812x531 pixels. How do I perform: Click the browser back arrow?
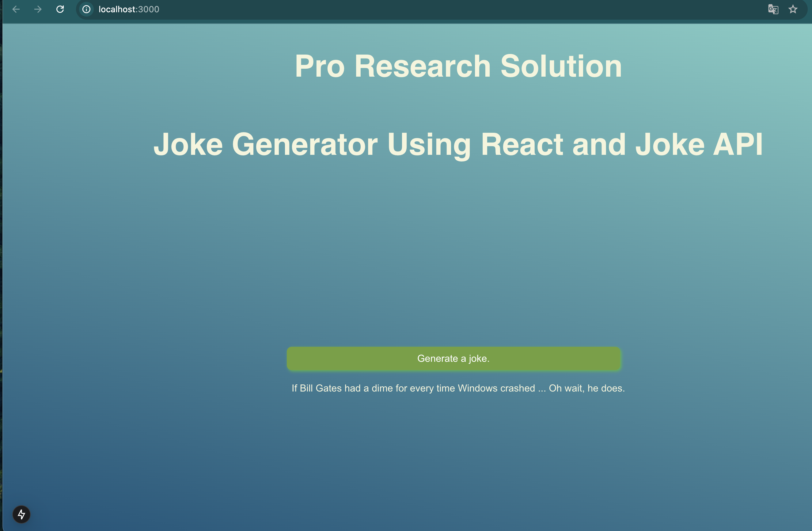click(16, 9)
